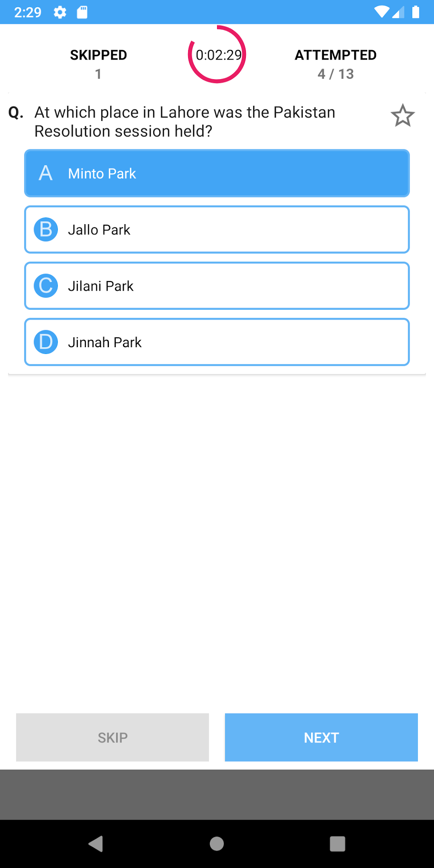Tap the SD card status icon

pos(82,12)
